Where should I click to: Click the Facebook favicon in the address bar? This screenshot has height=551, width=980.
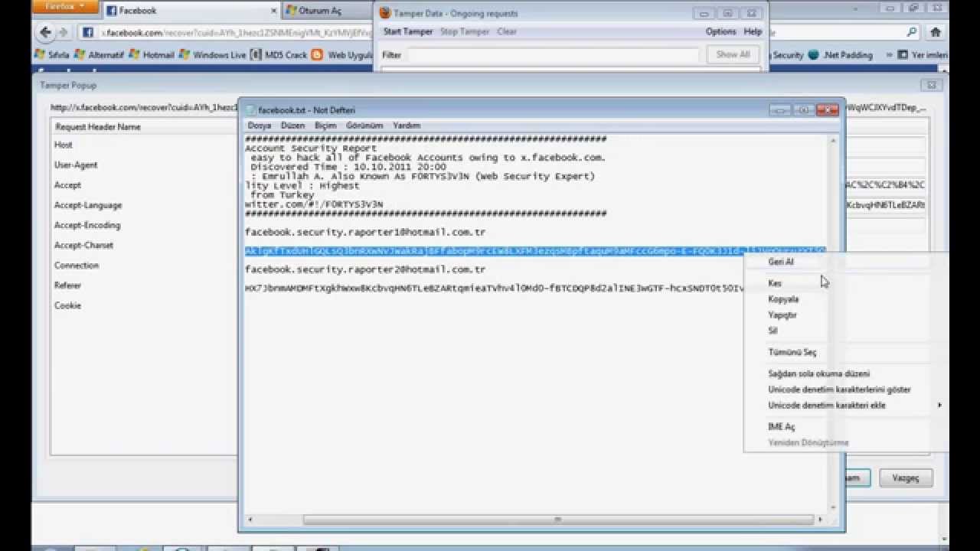point(88,33)
